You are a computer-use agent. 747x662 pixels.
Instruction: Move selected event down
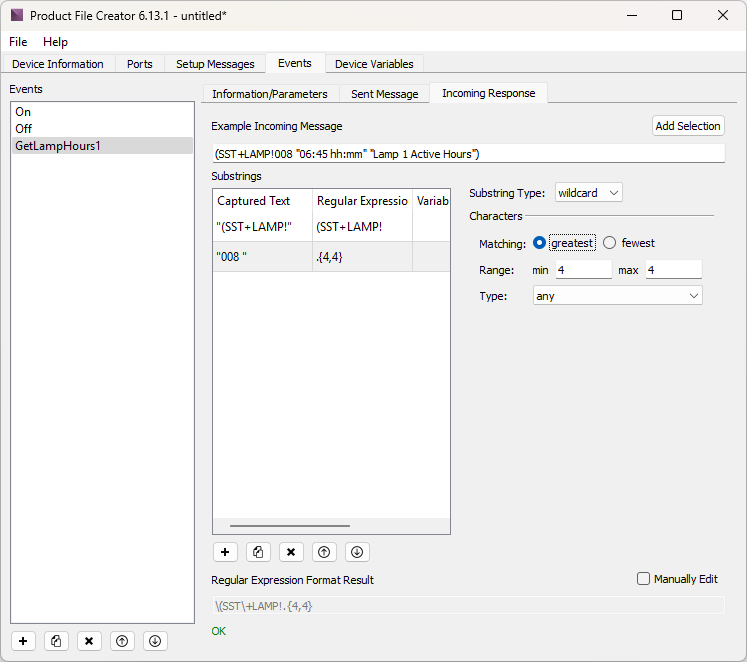154,641
